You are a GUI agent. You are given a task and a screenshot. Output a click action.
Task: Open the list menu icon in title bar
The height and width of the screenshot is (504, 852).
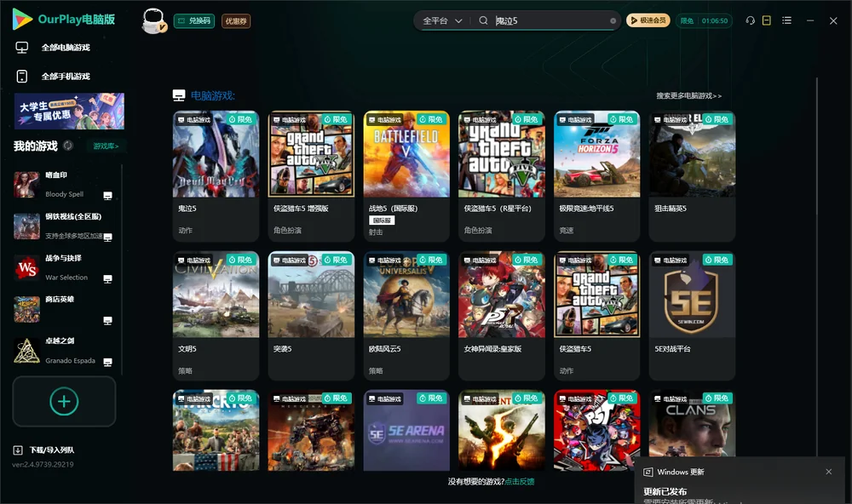click(786, 20)
